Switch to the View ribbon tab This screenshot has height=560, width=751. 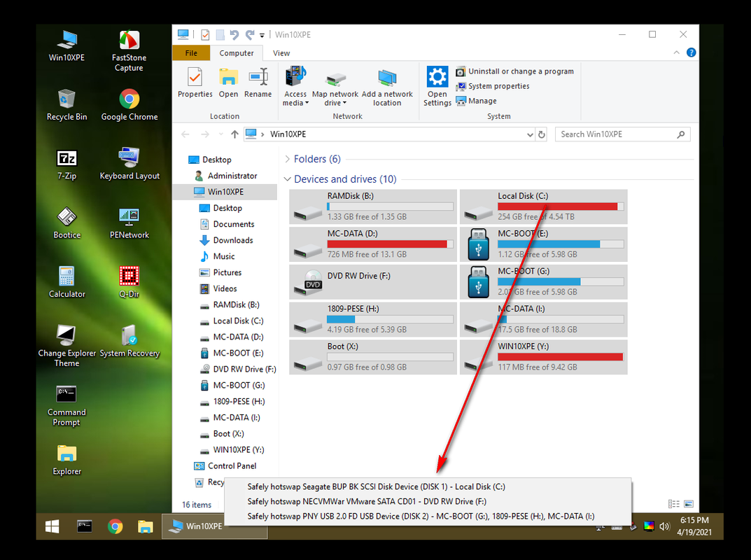[281, 53]
